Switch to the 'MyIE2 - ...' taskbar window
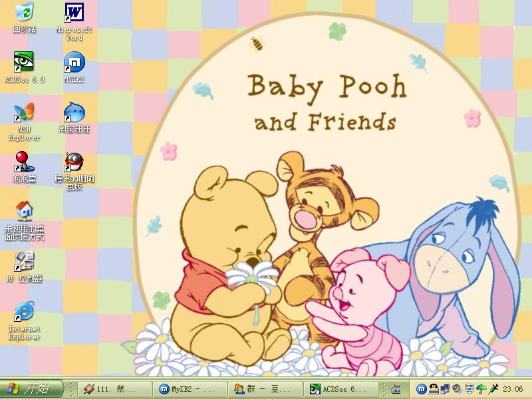The width and height of the screenshot is (532, 399). [x=190, y=389]
